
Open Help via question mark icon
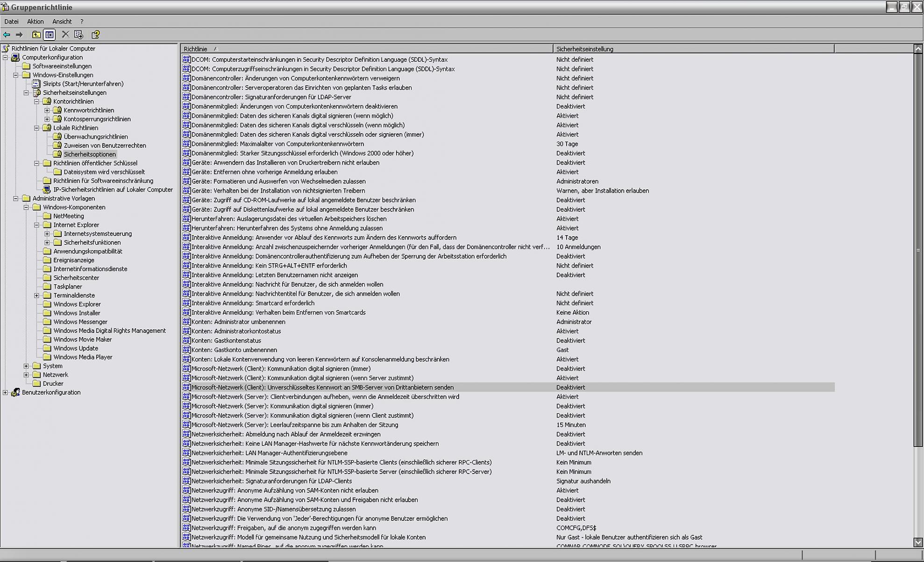(x=95, y=35)
